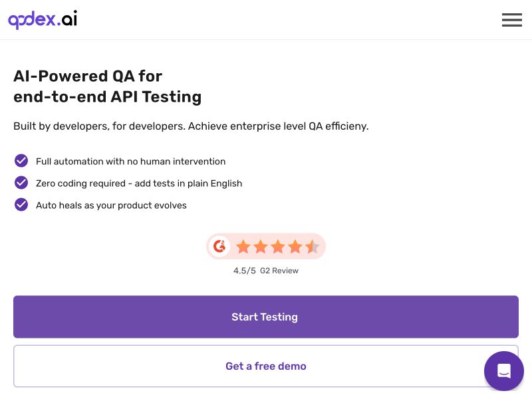Open the hamburger navigation menu
Screen dimensions: 532x399
click(511, 20)
